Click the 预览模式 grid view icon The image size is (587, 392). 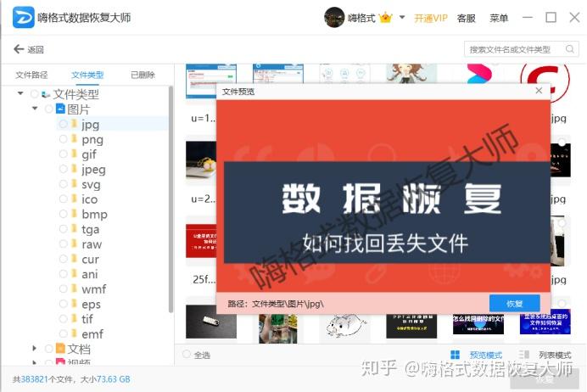[456, 355]
